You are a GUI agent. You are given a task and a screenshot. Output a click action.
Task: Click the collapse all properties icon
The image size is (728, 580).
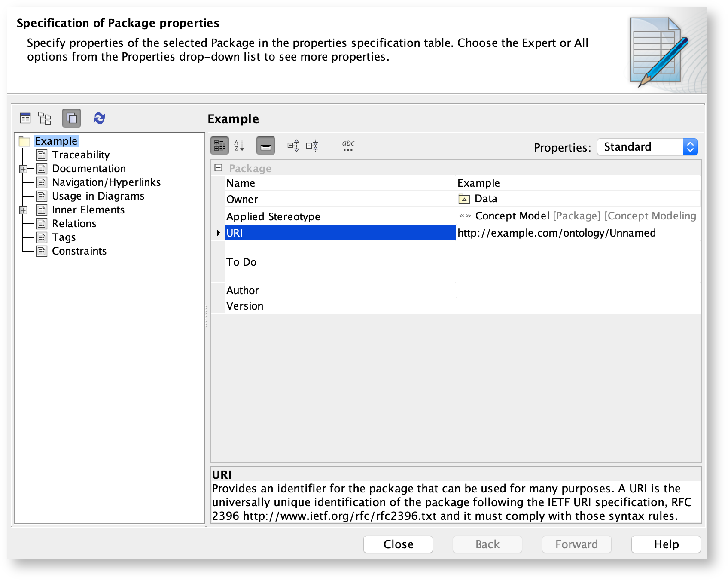[312, 146]
